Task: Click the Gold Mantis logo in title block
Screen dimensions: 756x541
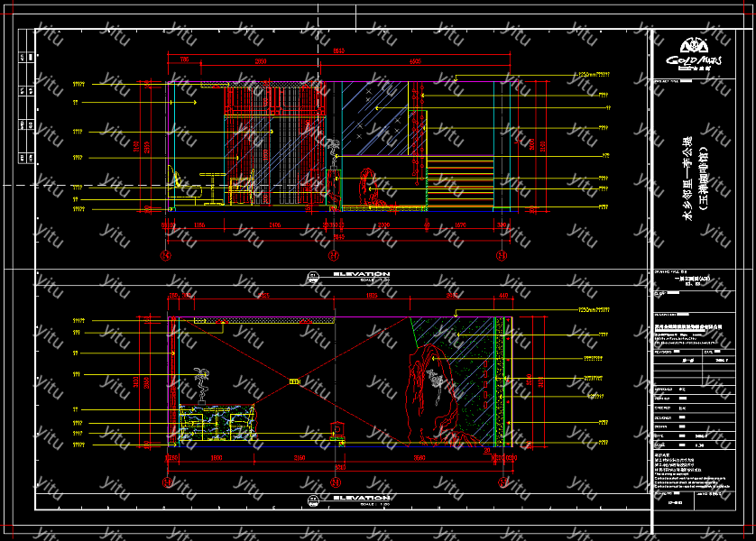Action: coord(694,52)
